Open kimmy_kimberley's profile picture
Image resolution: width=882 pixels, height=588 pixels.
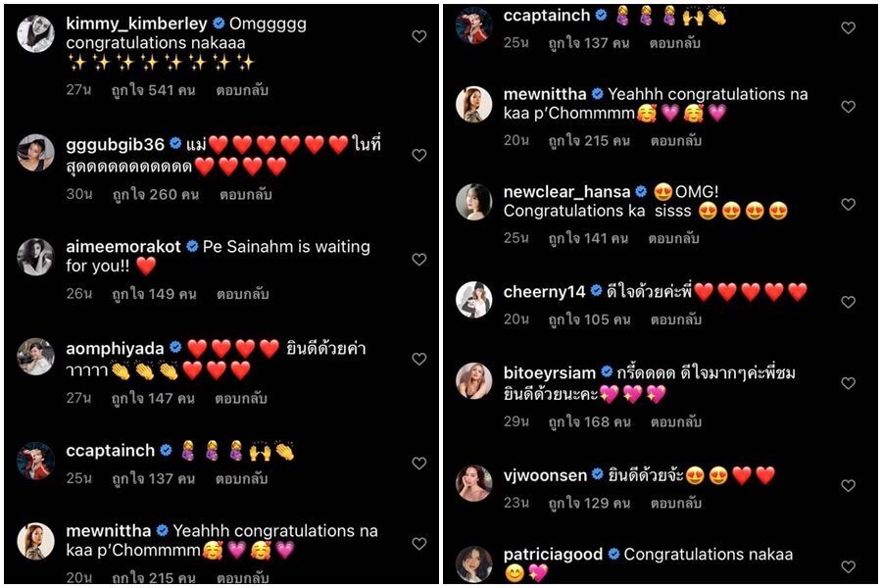click(35, 33)
